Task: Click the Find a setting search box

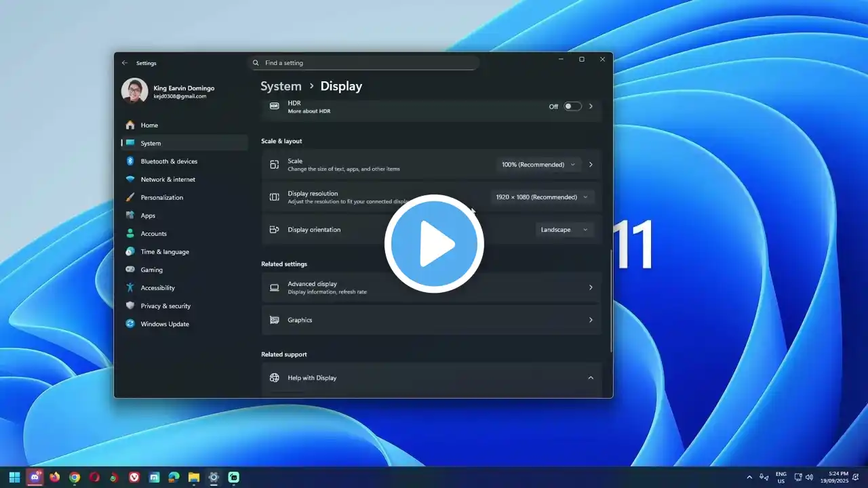Action: 363,63
